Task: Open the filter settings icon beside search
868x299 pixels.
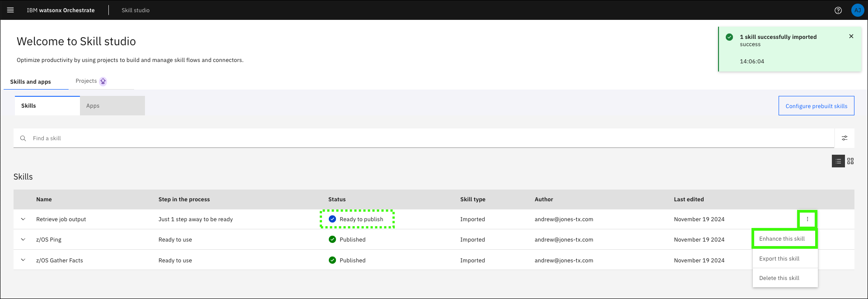Action: click(x=845, y=138)
